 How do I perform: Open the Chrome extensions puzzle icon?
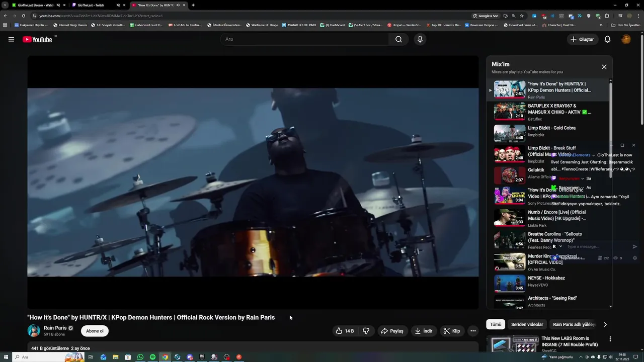[x=607, y=16]
